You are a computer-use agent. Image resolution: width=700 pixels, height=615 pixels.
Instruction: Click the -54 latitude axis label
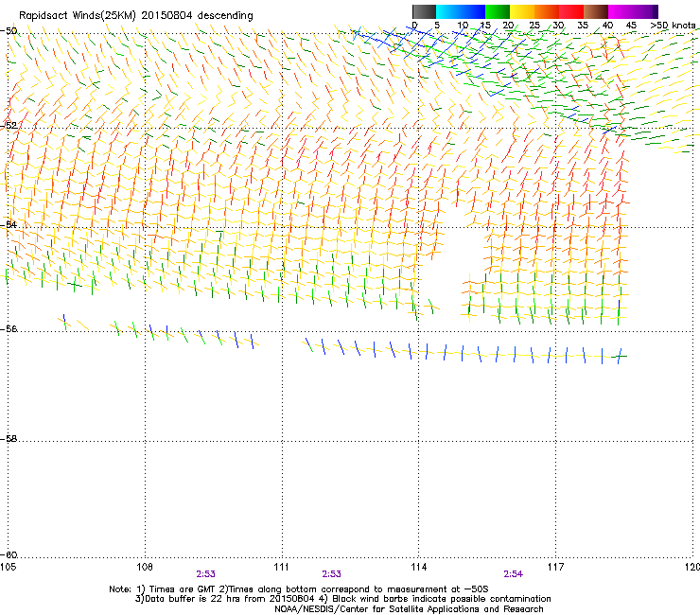[x=9, y=224]
